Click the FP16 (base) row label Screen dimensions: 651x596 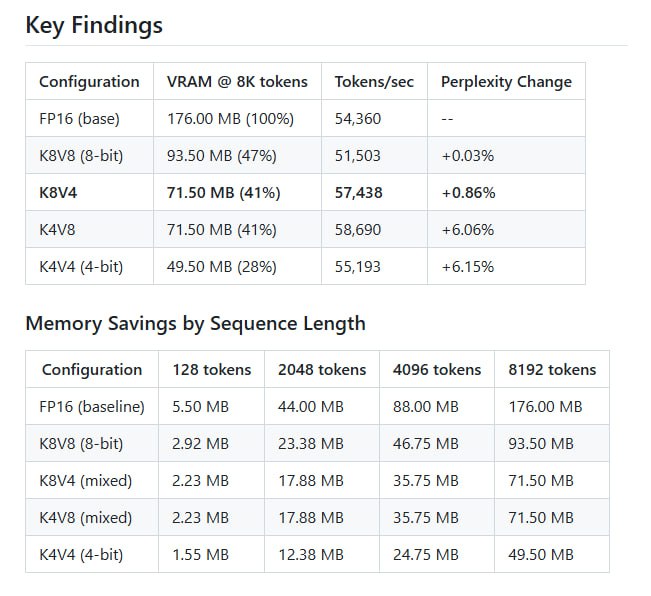pos(79,119)
